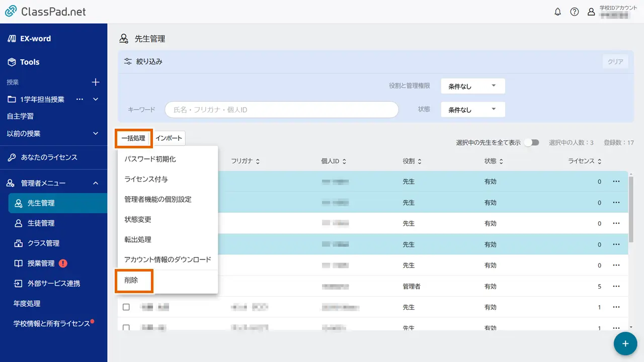Viewport: 644px width, 362px height.
Task: Open notifications via the bell icon
Action: tap(557, 12)
